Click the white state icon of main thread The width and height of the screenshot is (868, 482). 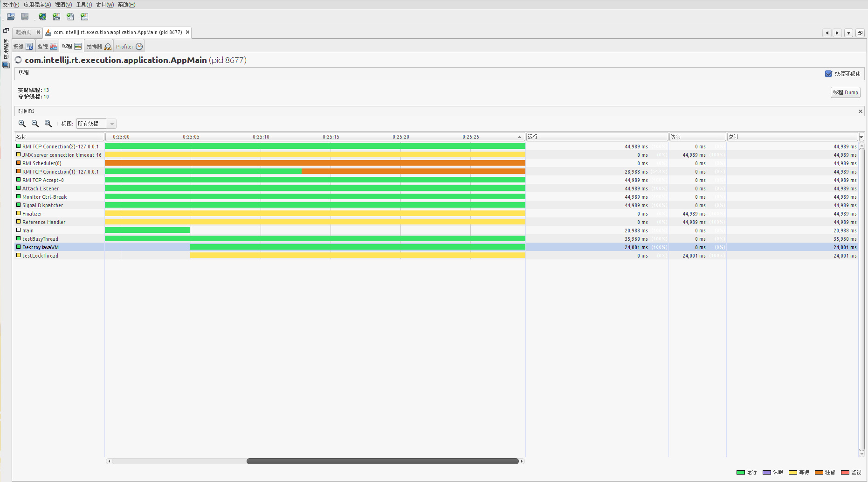click(x=19, y=230)
